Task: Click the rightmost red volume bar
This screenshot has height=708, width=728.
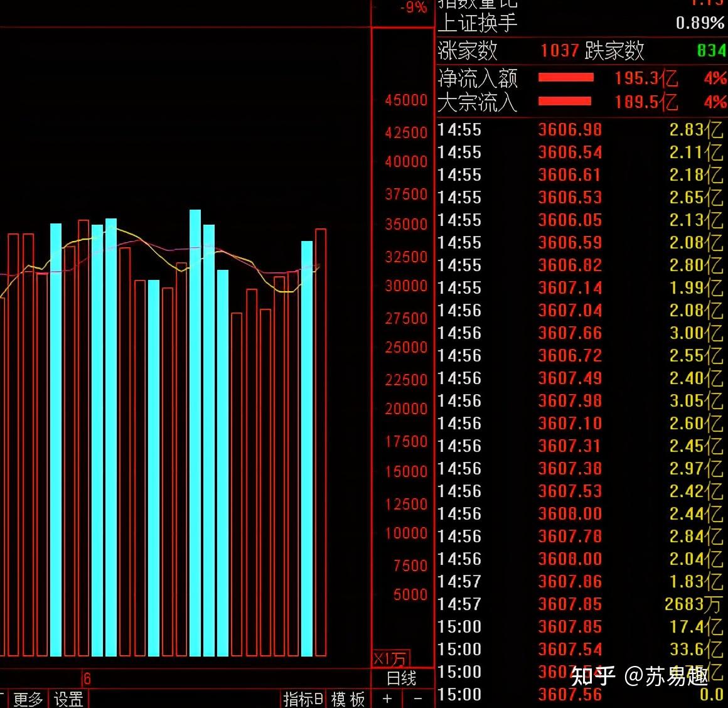Action: click(320, 442)
